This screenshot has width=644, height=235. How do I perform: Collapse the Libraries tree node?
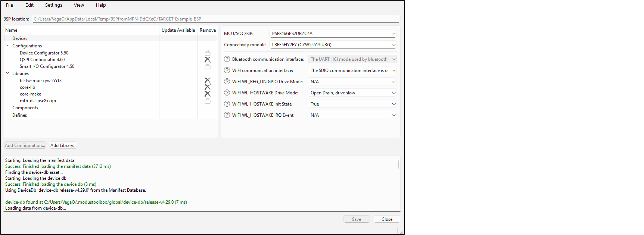click(x=7, y=73)
